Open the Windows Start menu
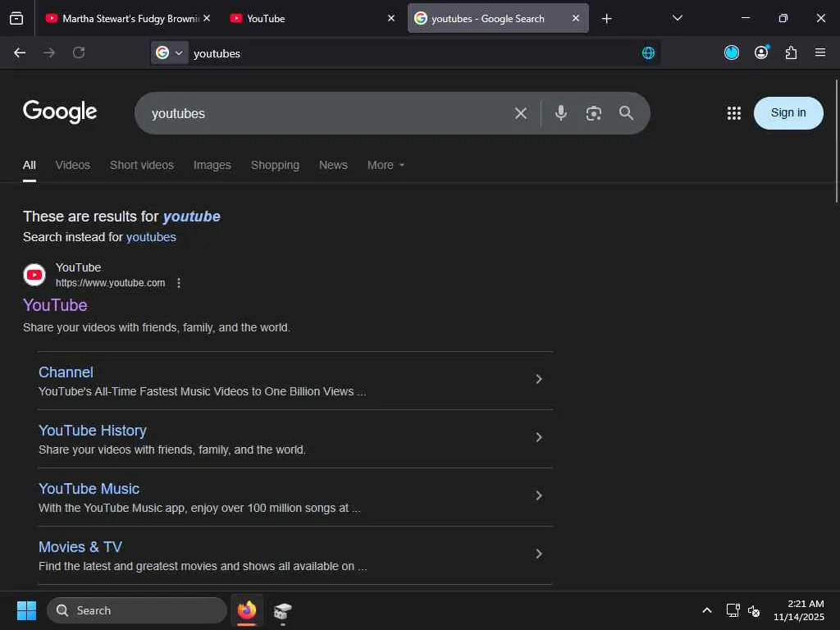This screenshot has height=630, width=840. 26,610
